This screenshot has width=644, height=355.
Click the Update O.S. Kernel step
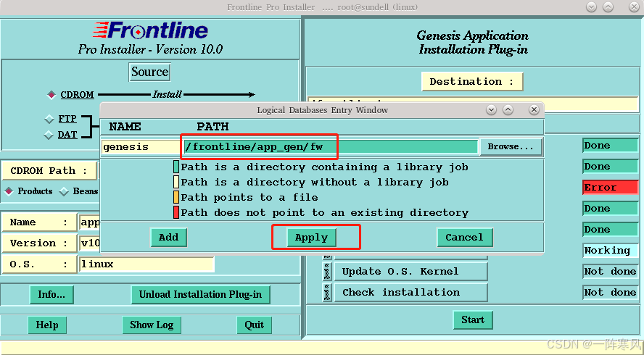[410, 271]
